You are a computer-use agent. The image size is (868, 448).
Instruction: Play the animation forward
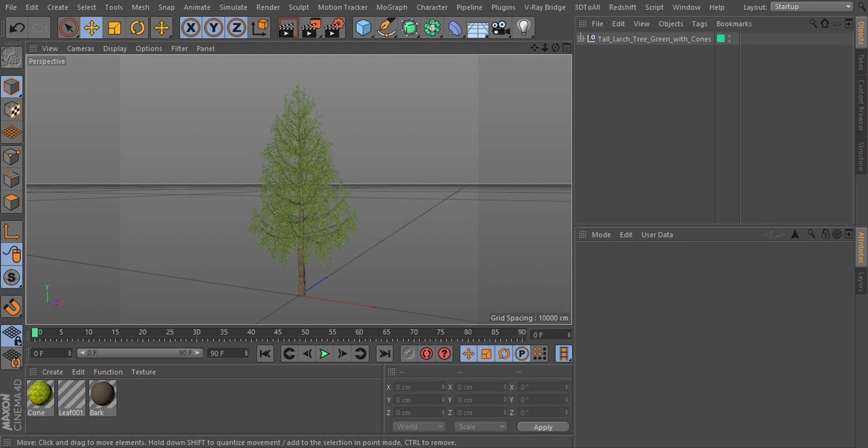click(x=324, y=354)
